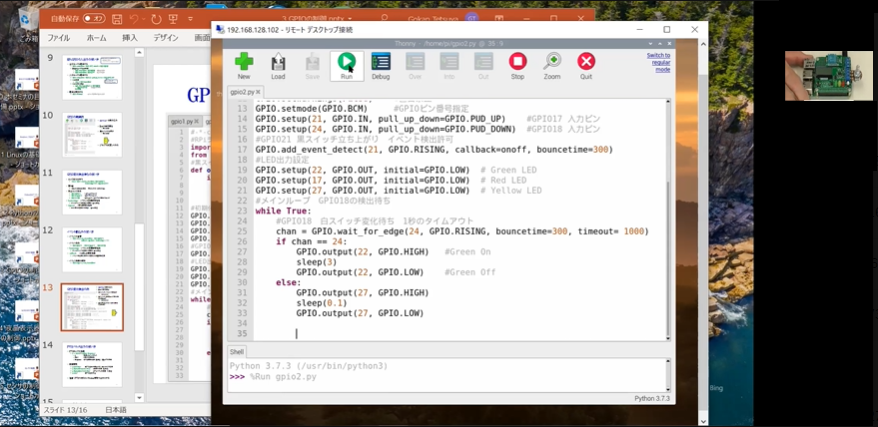Switch to the 挿入 ribbon tab

pyautogui.click(x=130, y=38)
